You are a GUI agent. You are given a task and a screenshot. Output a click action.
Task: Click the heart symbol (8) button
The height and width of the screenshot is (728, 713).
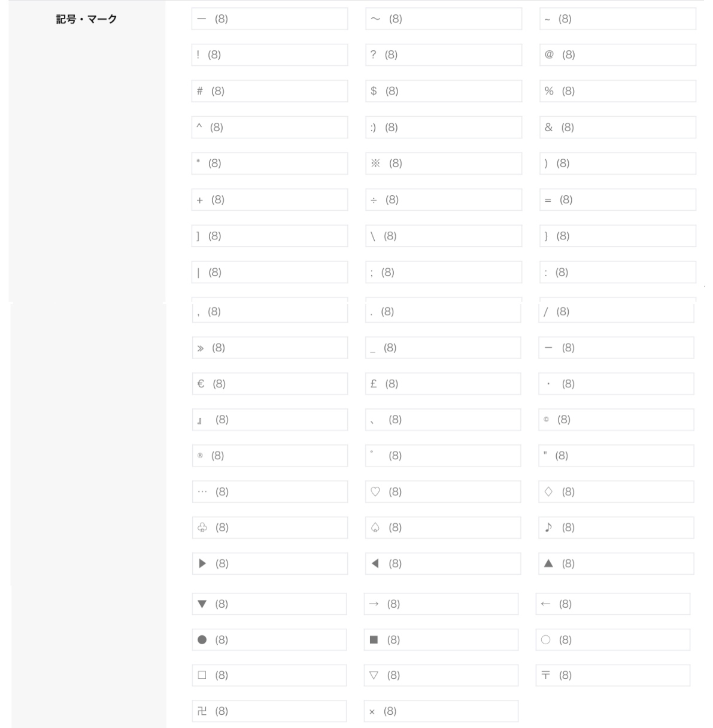(x=443, y=492)
